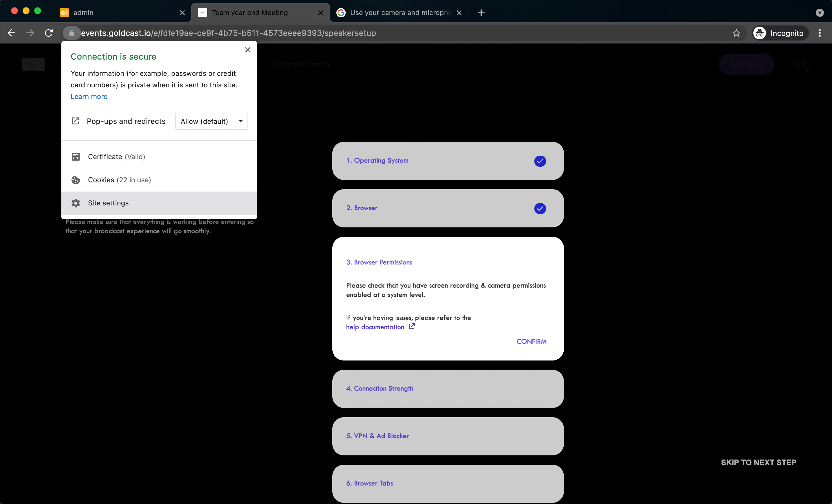The width and height of the screenshot is (832, 504).
Task: Click the external link icon beside help documentation
Action: pos(412,326)
